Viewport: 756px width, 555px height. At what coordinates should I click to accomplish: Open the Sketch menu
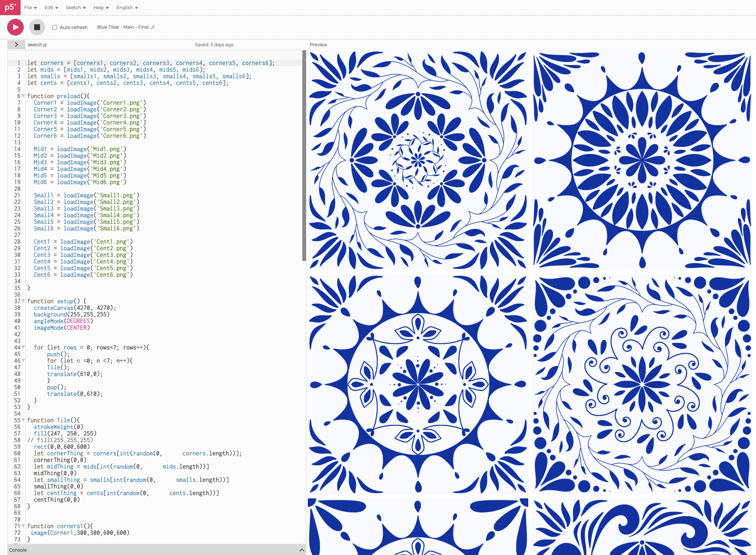tap(75, 7)
